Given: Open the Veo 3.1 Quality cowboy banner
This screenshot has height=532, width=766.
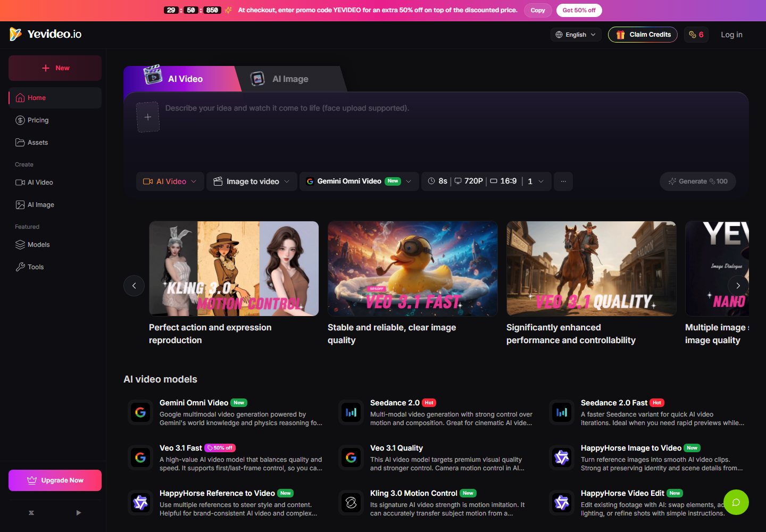Looking at the screenshot, I should [x=592, y=269].
